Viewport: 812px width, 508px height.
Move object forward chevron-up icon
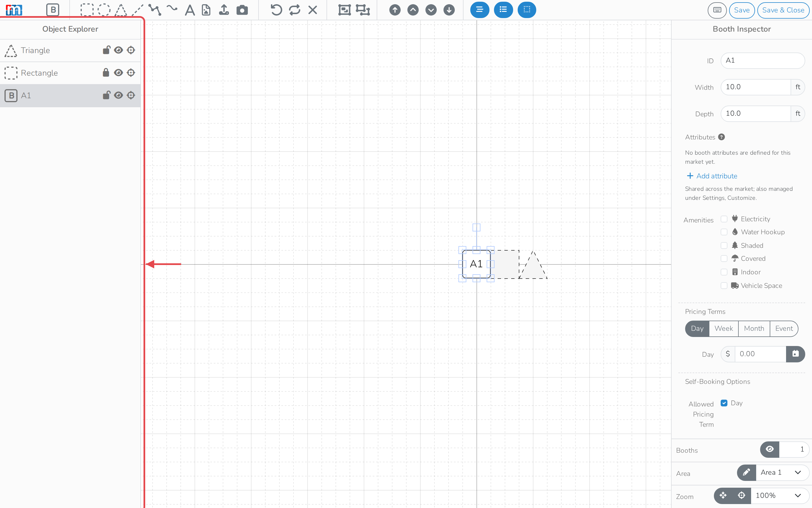point(413,10)
